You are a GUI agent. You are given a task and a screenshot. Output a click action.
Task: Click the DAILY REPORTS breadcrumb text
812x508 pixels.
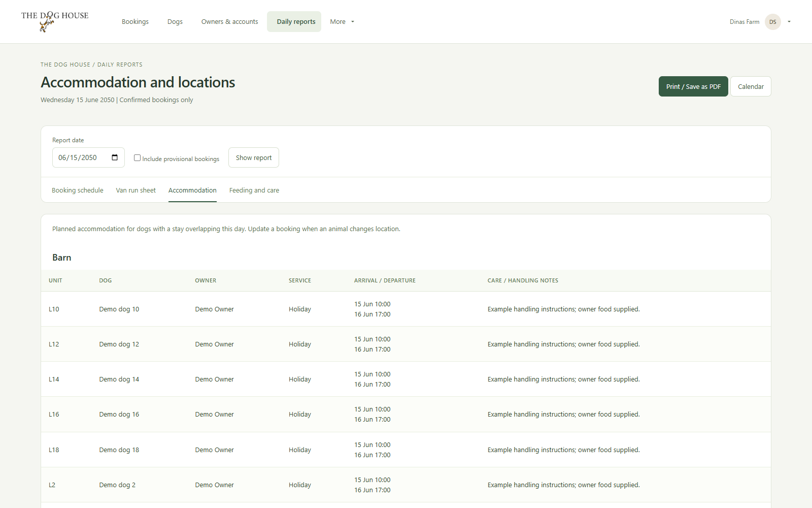(120, 65)
